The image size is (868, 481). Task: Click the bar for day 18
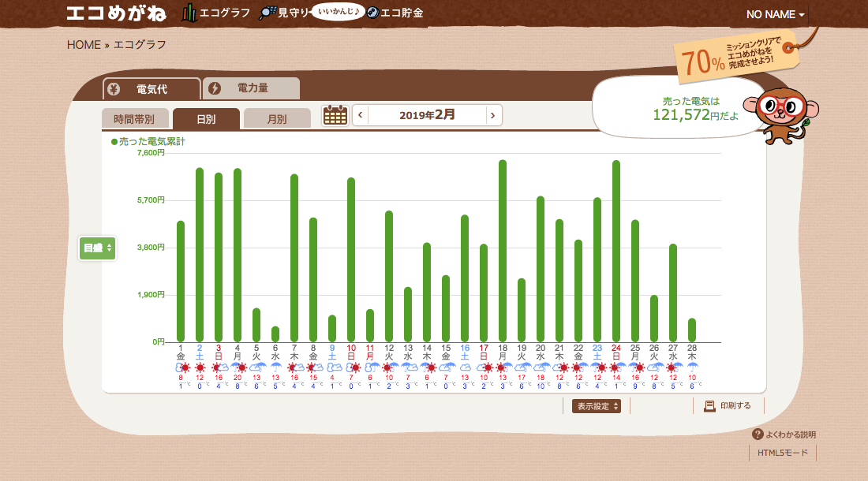(503, 251)
